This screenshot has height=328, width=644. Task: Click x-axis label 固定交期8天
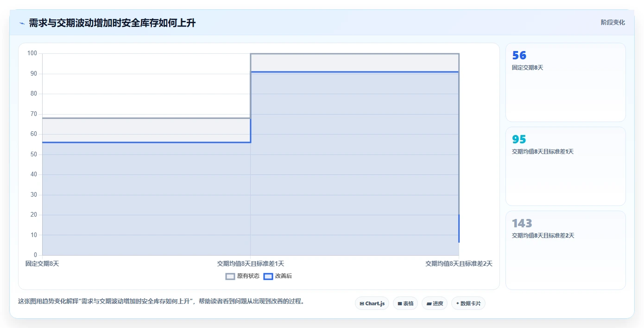pos(42,264)
